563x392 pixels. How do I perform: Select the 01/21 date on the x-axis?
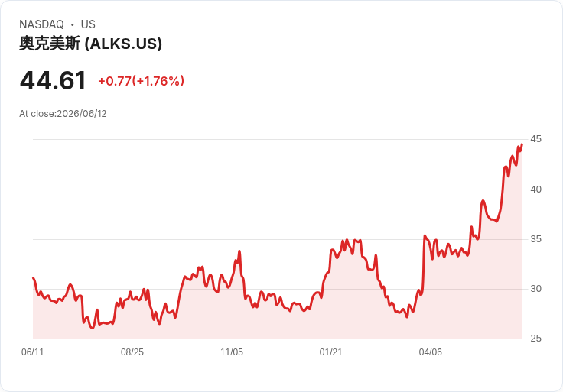[331, 352]
